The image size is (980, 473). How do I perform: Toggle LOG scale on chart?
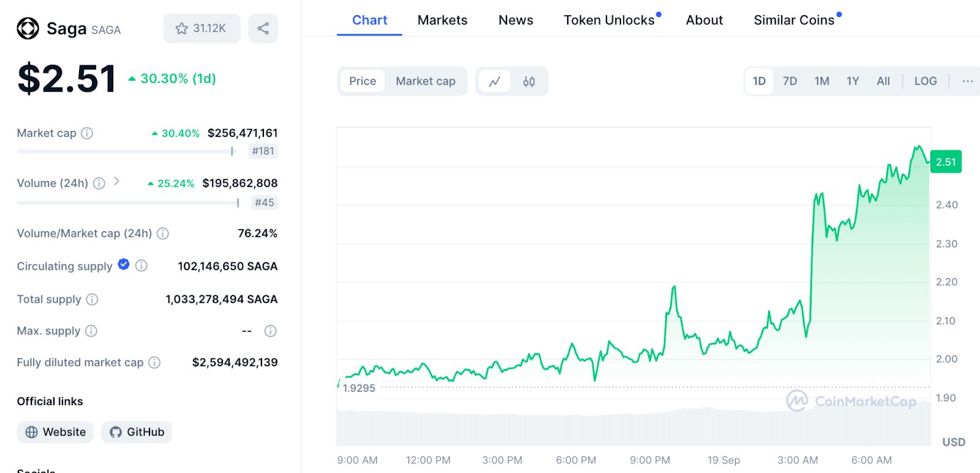[x=925, y=81]
